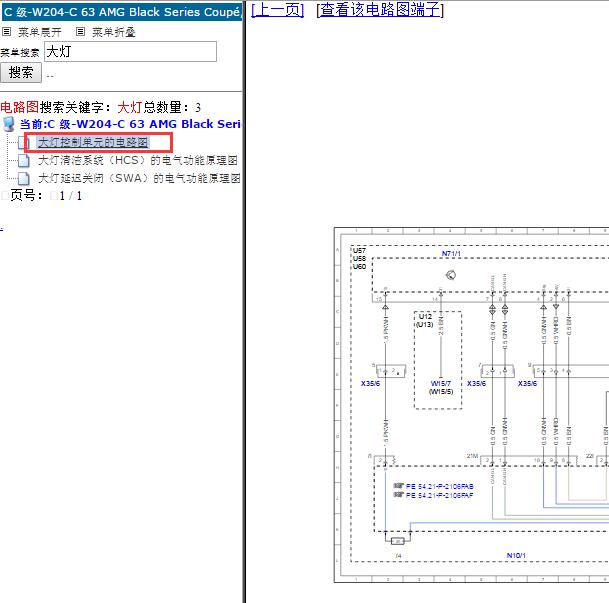This screenshot has width=609, height=603.
Task: Open the 上一页 previous page link
Action: [x=277, y=9]
